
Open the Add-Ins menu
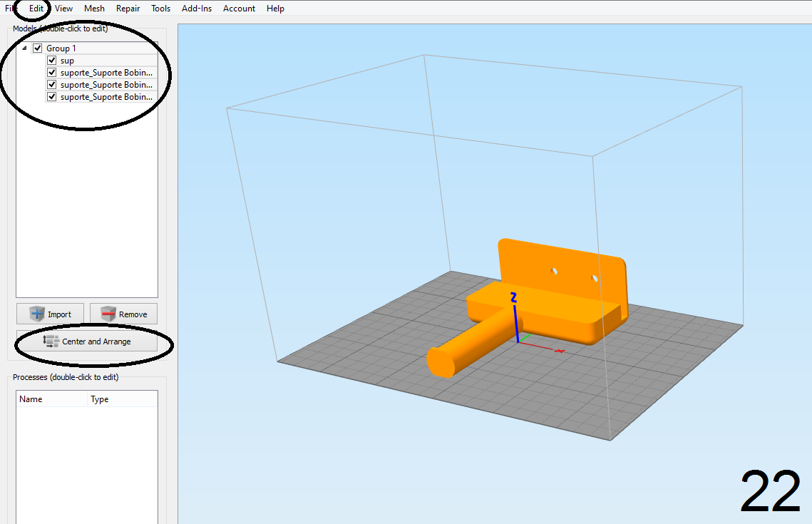click(197, 9)
